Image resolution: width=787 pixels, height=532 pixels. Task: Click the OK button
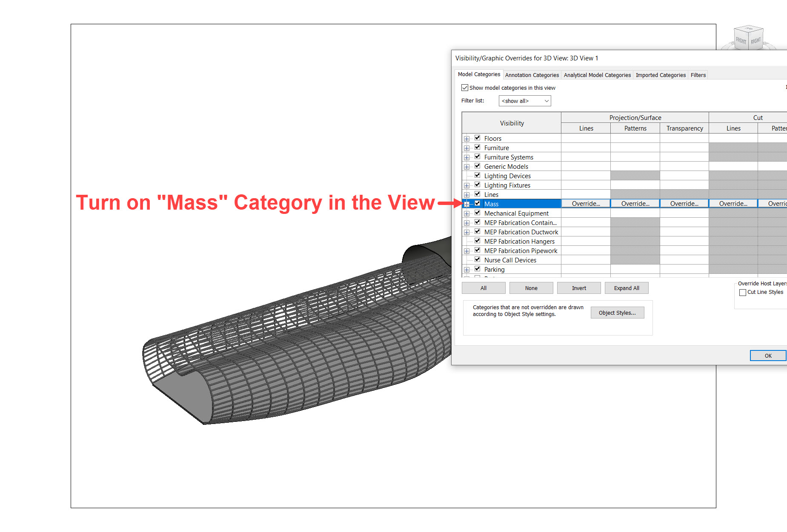coord(767,356)
